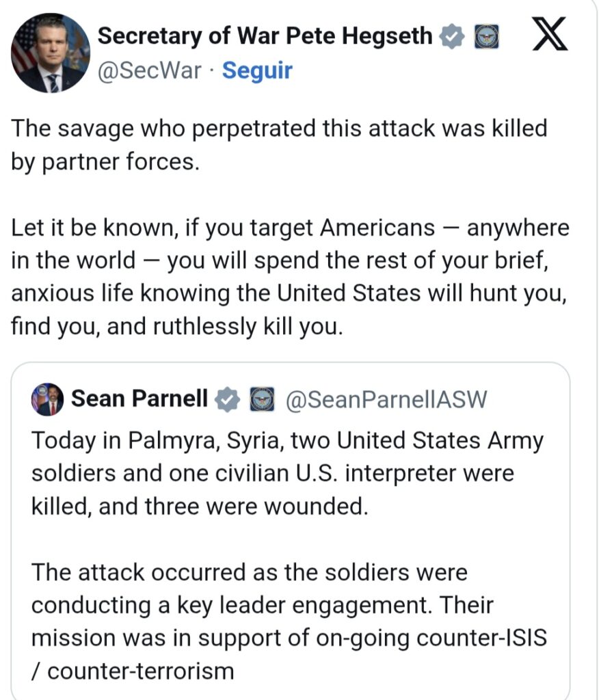Click department seal badge next to Sean Parnell
Image resolution: width=599 pixels, height=700 pixels.
(x=262, y=399)
